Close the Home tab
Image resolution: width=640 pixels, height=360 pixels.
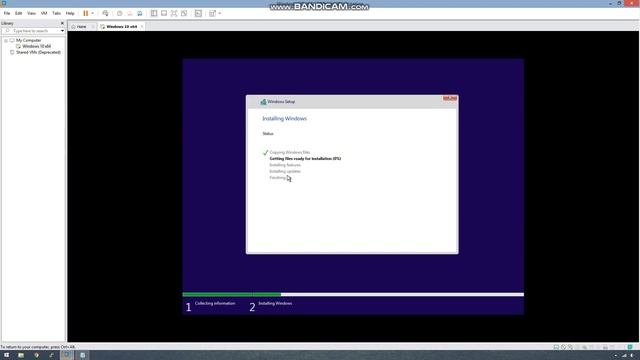(93, 27)
